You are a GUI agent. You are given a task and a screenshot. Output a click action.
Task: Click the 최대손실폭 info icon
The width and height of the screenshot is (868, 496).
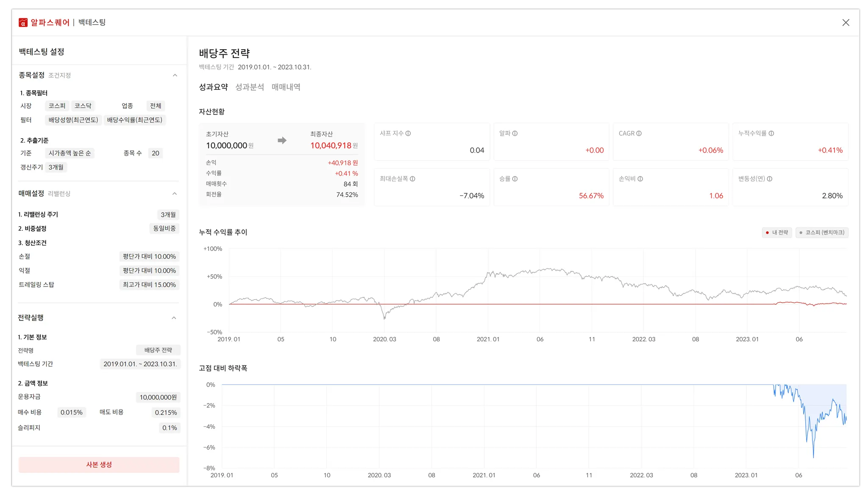click(412, 179)
